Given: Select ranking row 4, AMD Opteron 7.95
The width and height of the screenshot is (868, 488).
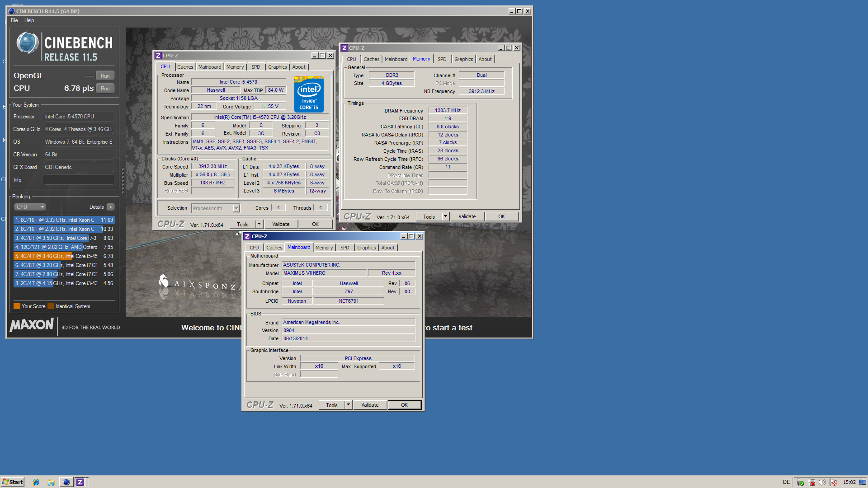Looking at the screenshot, I should 64,247.
